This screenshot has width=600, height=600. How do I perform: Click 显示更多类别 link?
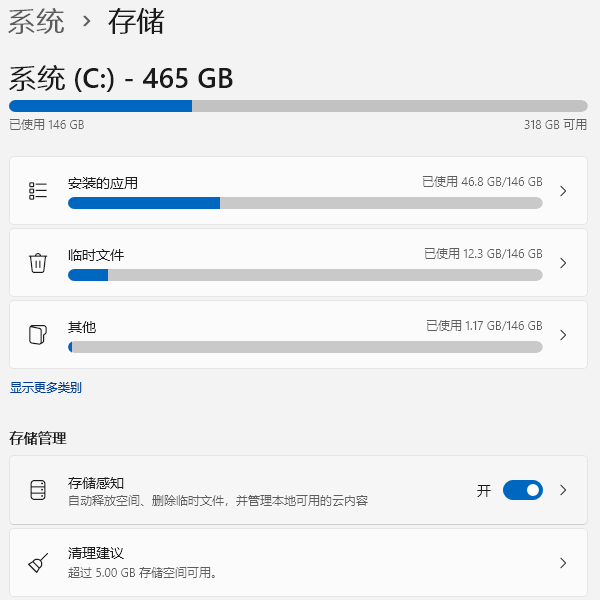46,388
